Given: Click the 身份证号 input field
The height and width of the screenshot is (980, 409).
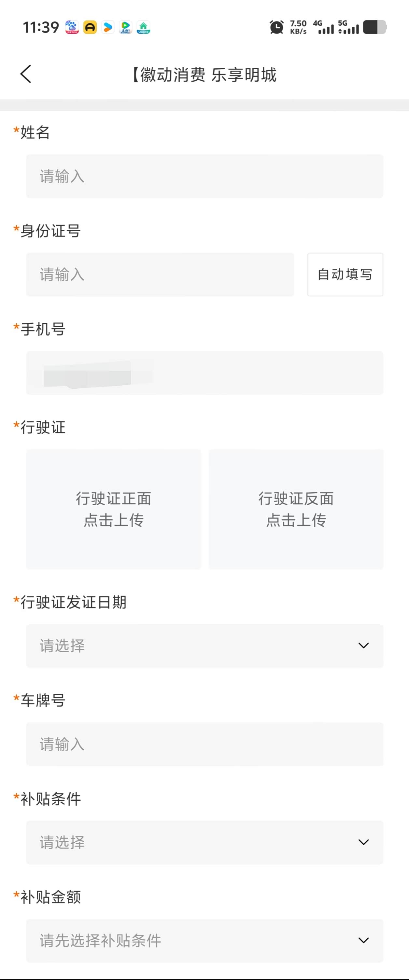Looking at the screenshot, I should point(160,274).
